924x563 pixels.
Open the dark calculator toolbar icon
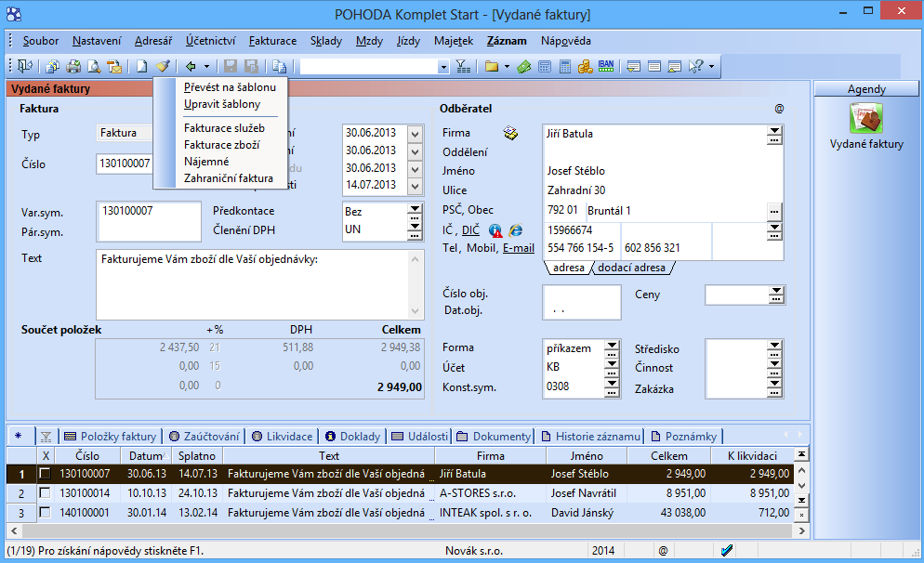[564, 67]
